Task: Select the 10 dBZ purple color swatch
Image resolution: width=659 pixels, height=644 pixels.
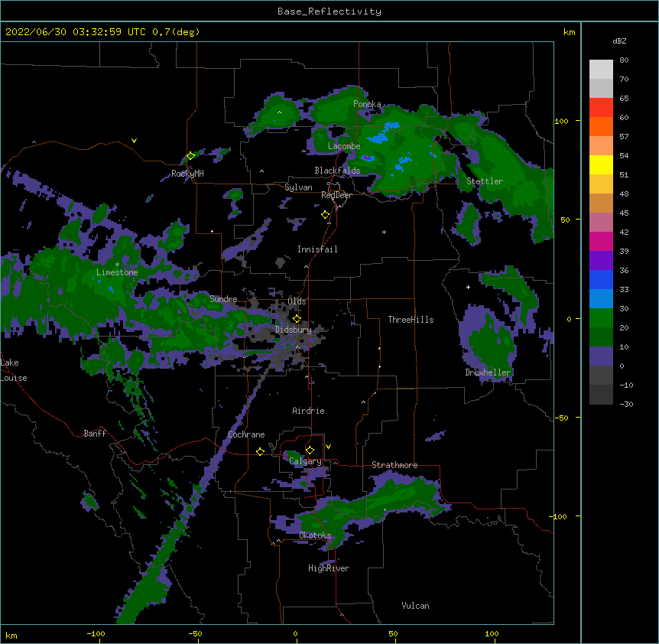Action: tap(601, 356)
